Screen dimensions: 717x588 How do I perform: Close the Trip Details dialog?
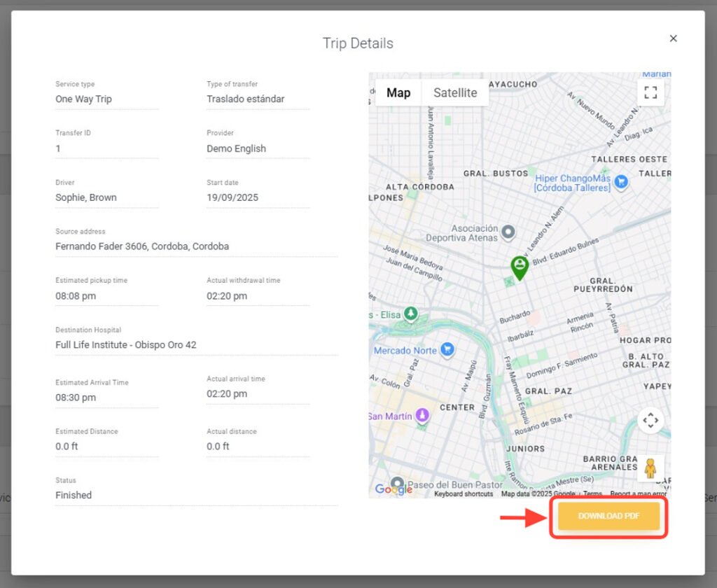673,38
